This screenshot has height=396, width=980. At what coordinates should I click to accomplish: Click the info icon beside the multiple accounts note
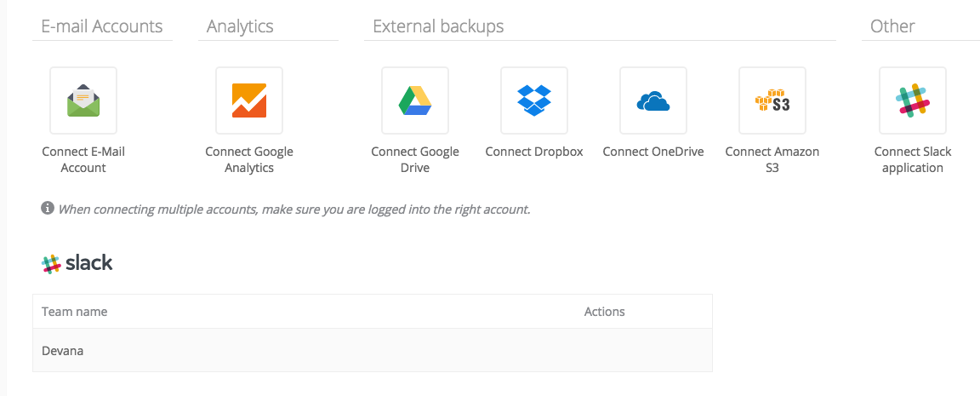click(48, 209)
